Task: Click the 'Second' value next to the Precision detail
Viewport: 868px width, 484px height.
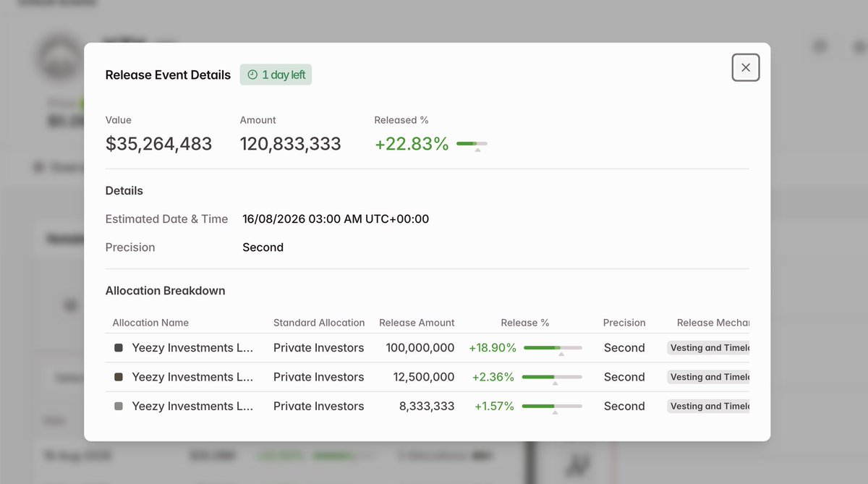Action: click(263, 247)
